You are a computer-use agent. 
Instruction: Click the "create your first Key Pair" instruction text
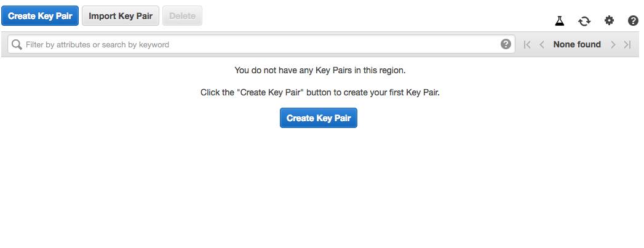coord(320,93)
